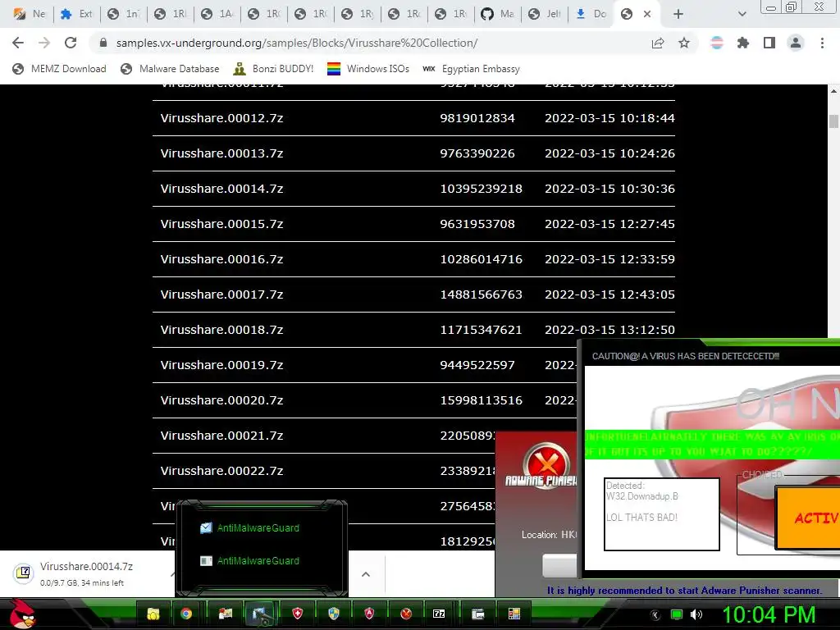Image resolution: width=840 pixels, height=630 pixels.
Task: Reload the current page
Action: tap(71, 43)
